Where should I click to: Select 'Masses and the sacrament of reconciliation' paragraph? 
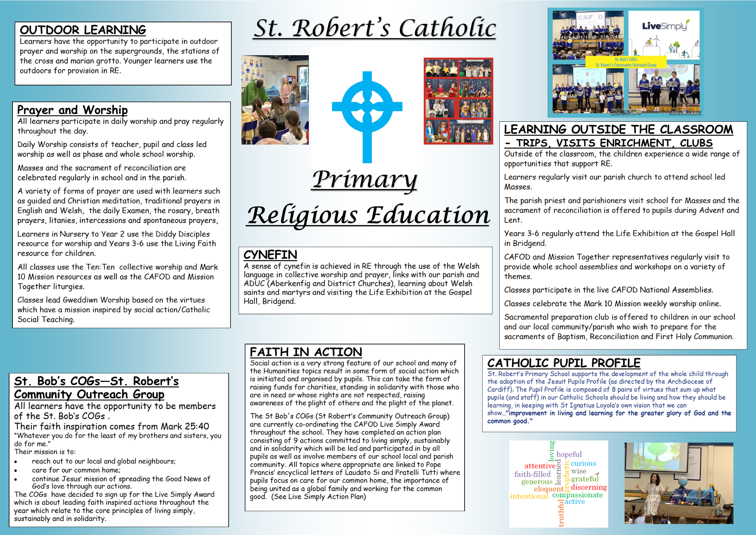tap(102, 173)
